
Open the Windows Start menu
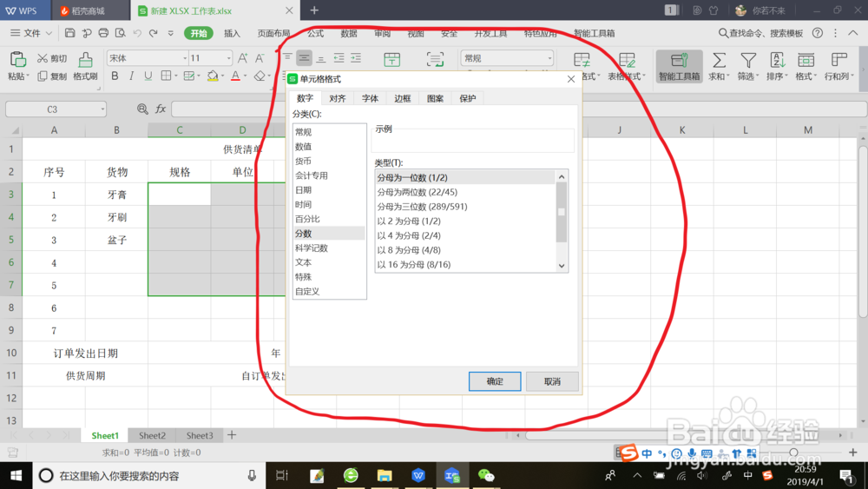16,476
